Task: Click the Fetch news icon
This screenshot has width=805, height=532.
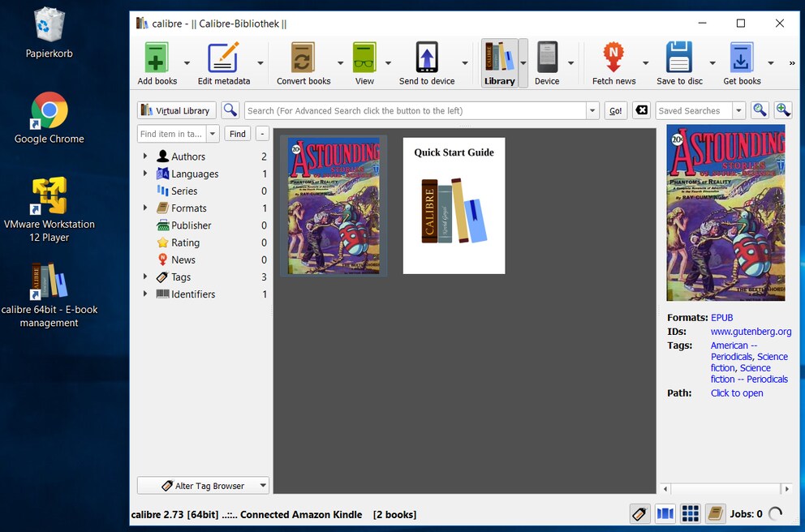Action: coord(613,58)
